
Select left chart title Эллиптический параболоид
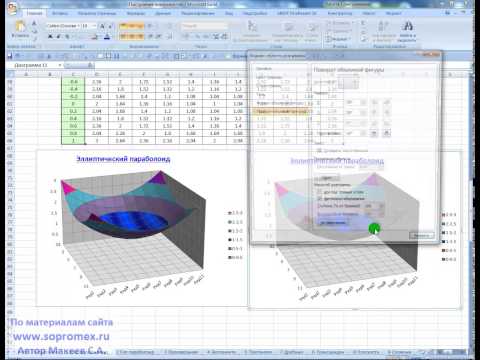pyautogui.click(x=123, y=159)
